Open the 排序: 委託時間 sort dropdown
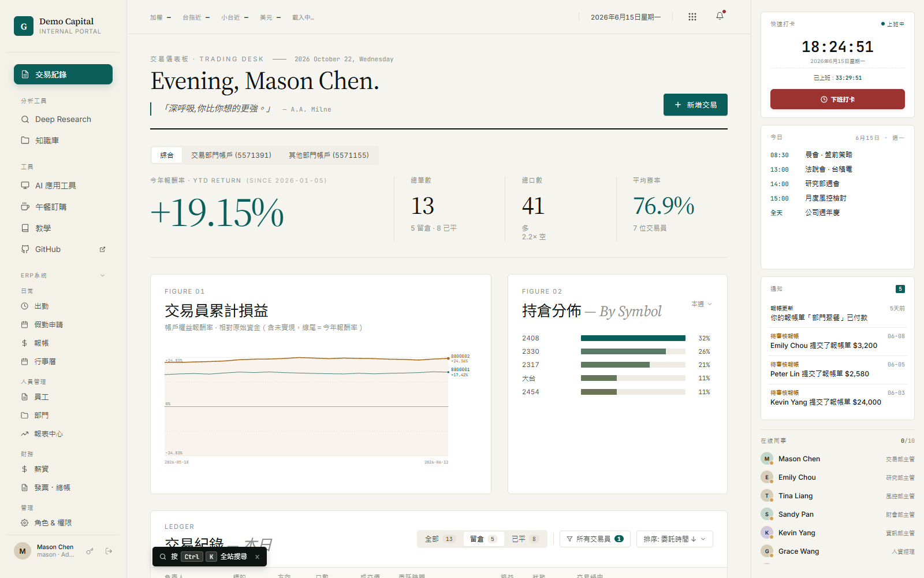 (675, 539)
